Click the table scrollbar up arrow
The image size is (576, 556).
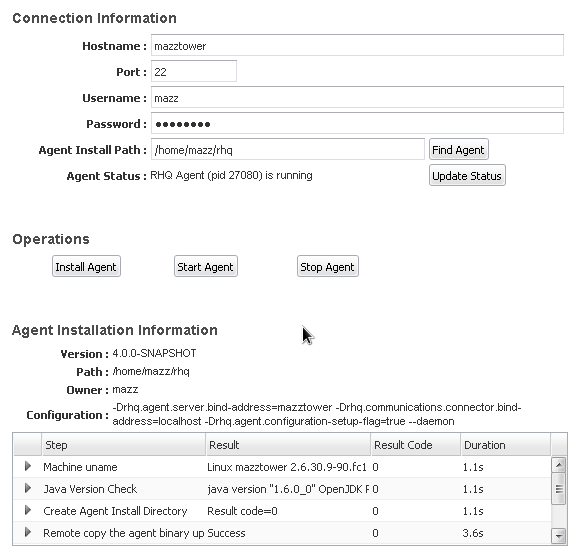(x=559, y=465)
